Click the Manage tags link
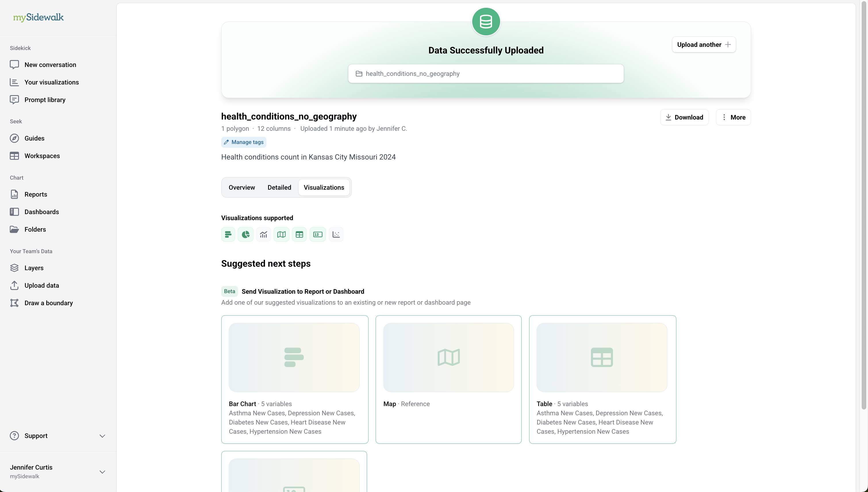This screenshot has width=868, height=492. [244, 142]
